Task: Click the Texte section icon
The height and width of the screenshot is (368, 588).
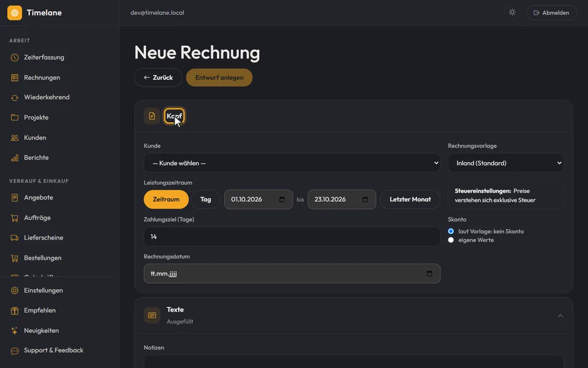Action: [x=152, y=315]
